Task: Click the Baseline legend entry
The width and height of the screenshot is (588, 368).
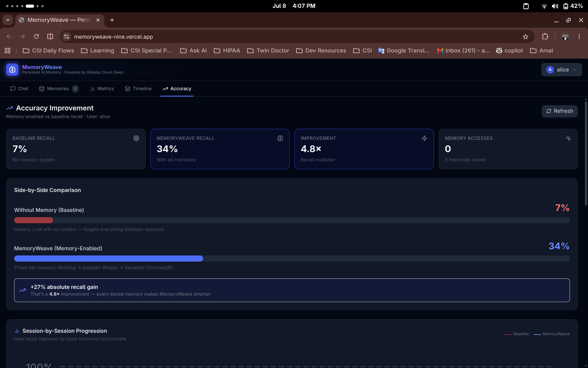Action: pos(516,334)
